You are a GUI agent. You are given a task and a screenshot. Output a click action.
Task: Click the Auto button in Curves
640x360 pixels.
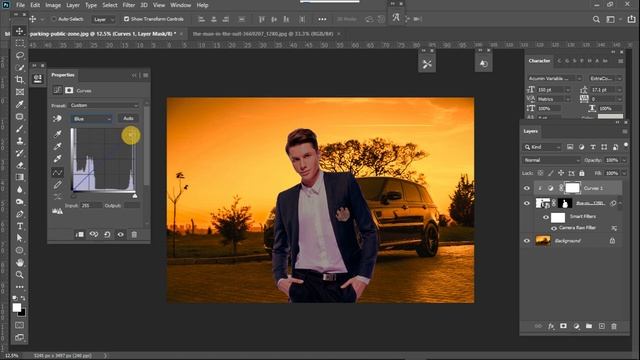[x=128, y=118]
